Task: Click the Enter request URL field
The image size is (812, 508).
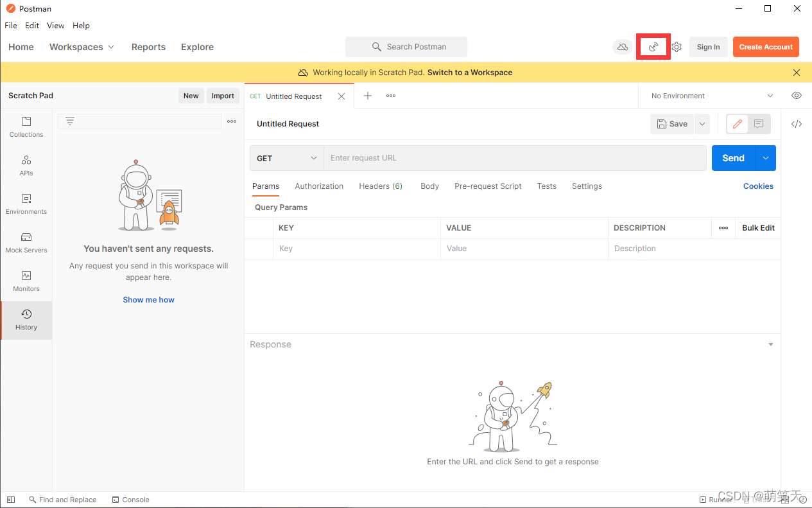Action: (515, 158)
